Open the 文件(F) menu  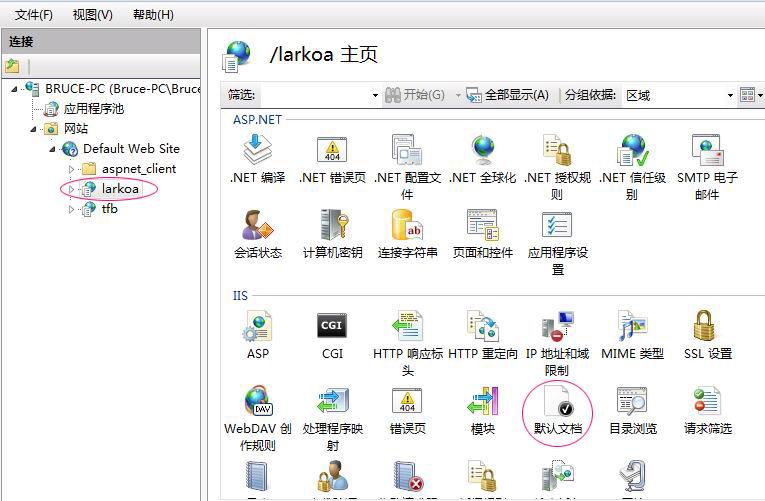coord(33,15)
